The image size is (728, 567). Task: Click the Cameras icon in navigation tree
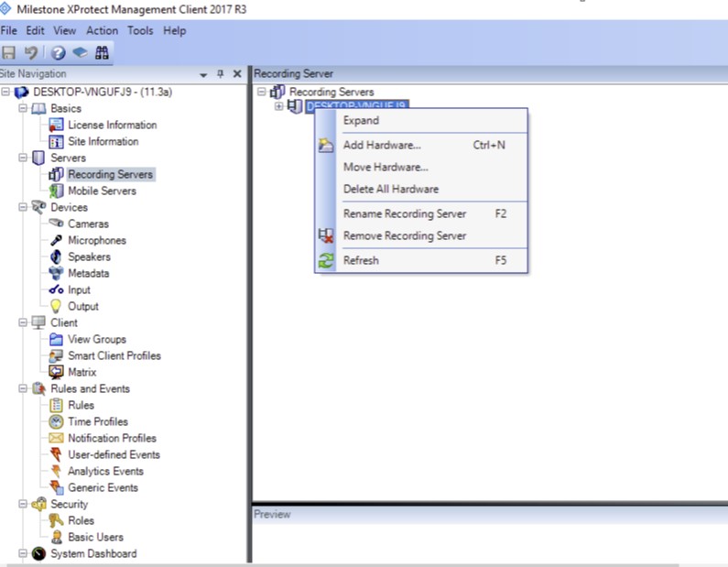tap(56, 224)
